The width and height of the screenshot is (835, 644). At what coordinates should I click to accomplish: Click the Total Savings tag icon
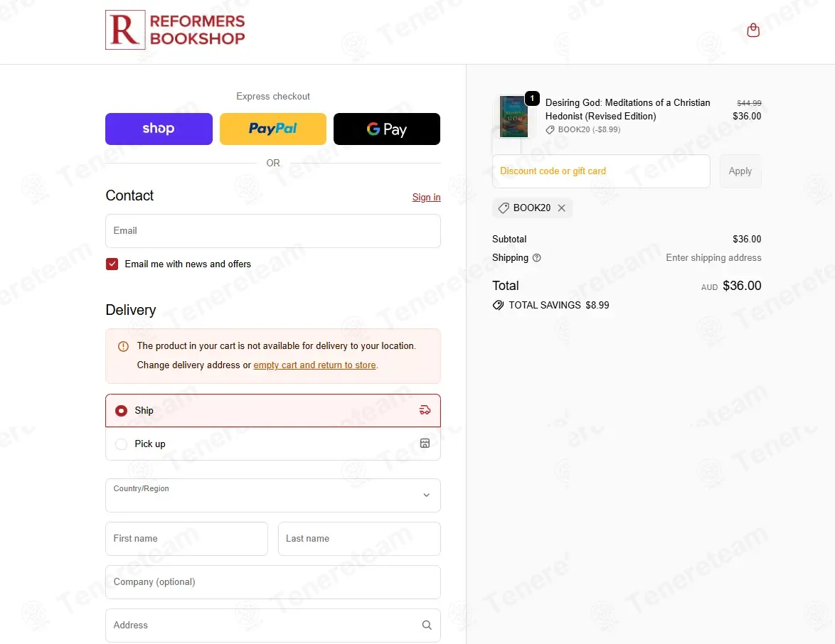498,305
